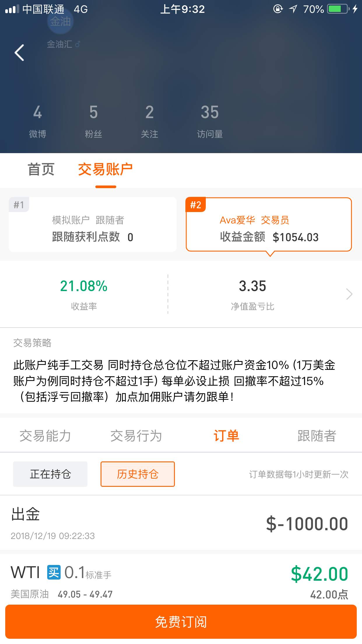Open the 首页 tab

coord(41,169)
